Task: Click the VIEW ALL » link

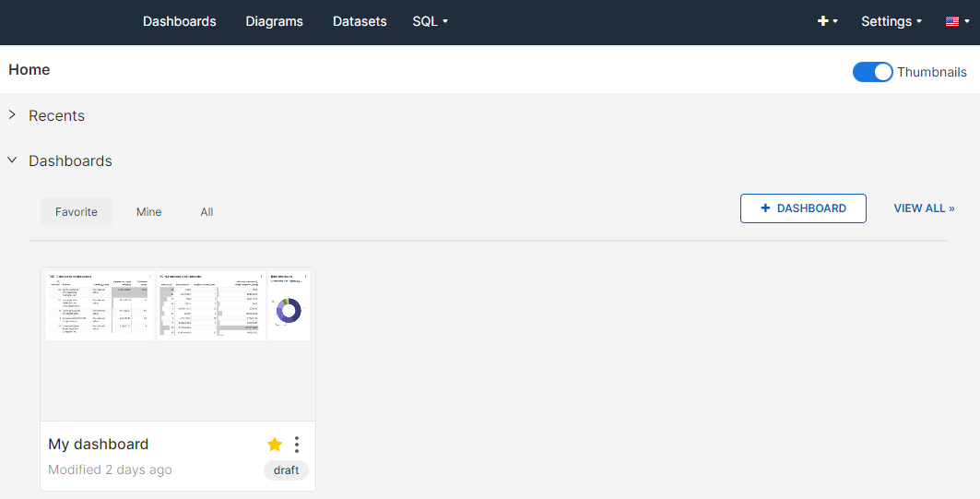Action: (924, 208)
